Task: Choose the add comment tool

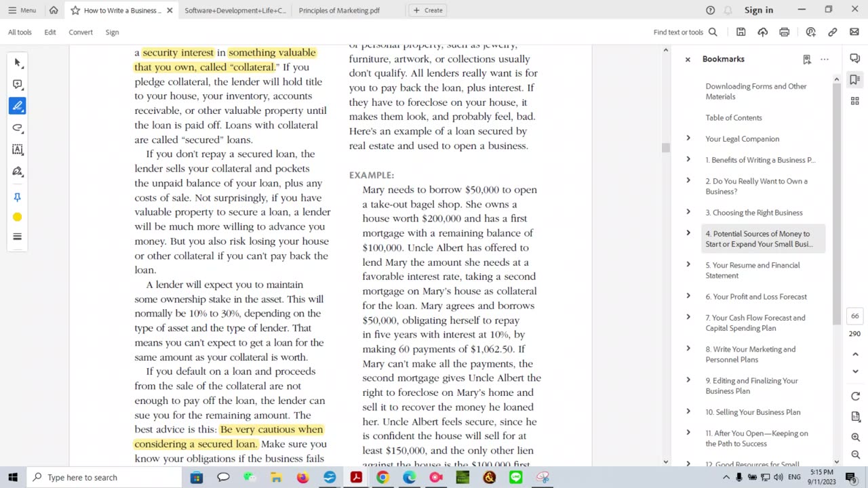Action: [18, 84]
